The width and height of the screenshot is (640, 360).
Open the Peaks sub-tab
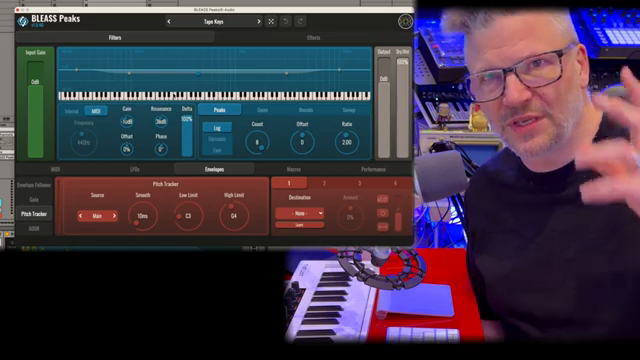(x=220, y=110)
